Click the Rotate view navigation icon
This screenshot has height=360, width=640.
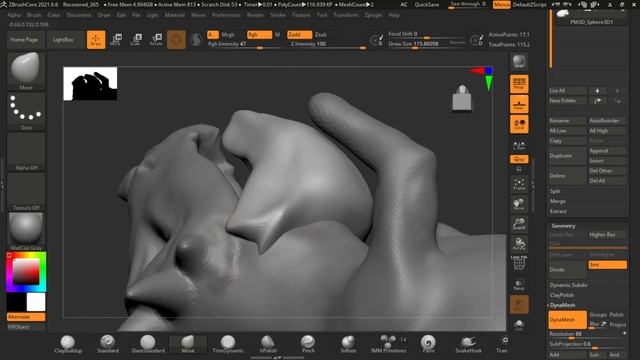pos(519,244)
